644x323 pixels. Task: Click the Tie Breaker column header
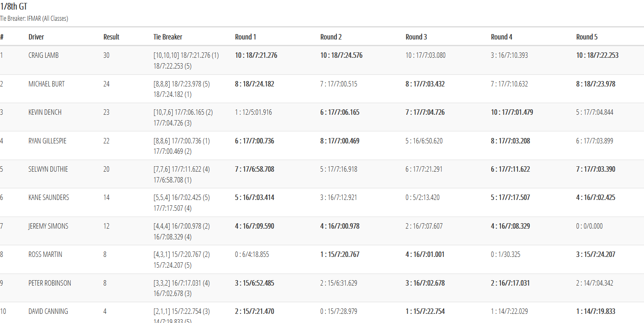coord(168,37)
